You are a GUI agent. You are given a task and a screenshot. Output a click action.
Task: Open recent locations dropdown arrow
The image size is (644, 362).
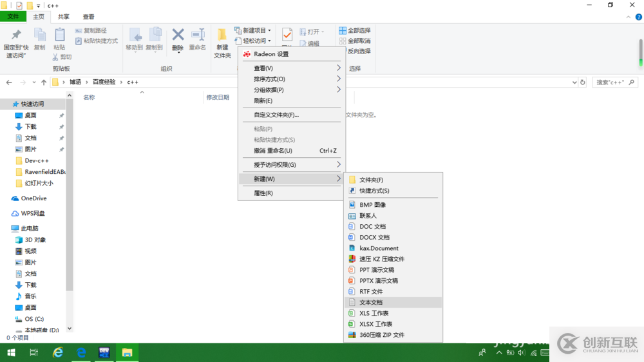[x=33, y=82]
